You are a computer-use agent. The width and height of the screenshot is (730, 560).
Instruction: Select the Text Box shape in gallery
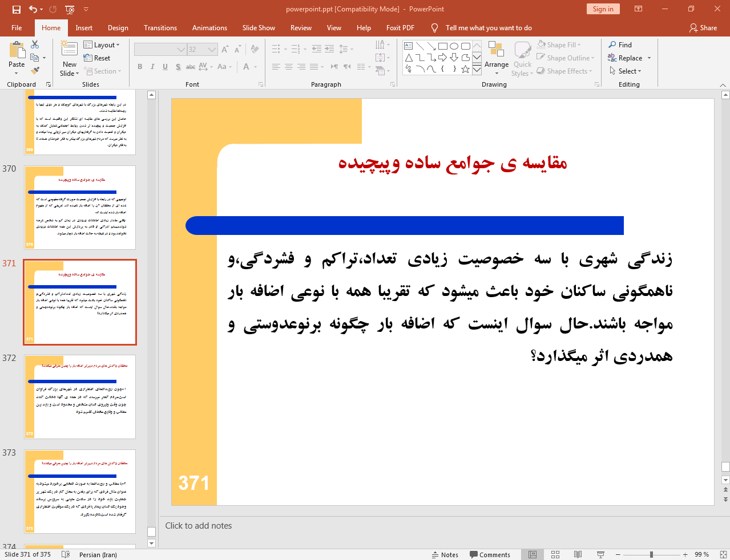click(x=409, y=46)
